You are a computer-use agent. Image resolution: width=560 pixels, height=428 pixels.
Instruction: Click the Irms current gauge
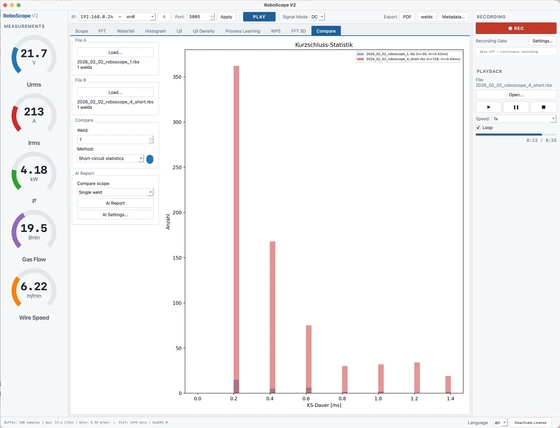point(34,115)
